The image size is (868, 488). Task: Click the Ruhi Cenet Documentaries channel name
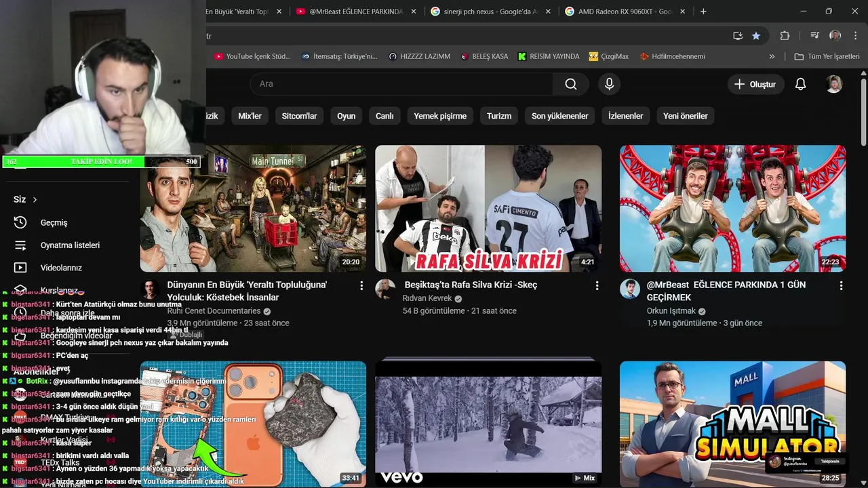[214, 311]
